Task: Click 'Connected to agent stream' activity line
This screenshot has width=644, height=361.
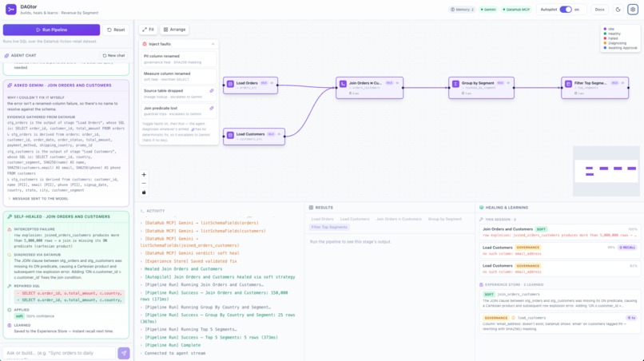Action: pos(175,353)
